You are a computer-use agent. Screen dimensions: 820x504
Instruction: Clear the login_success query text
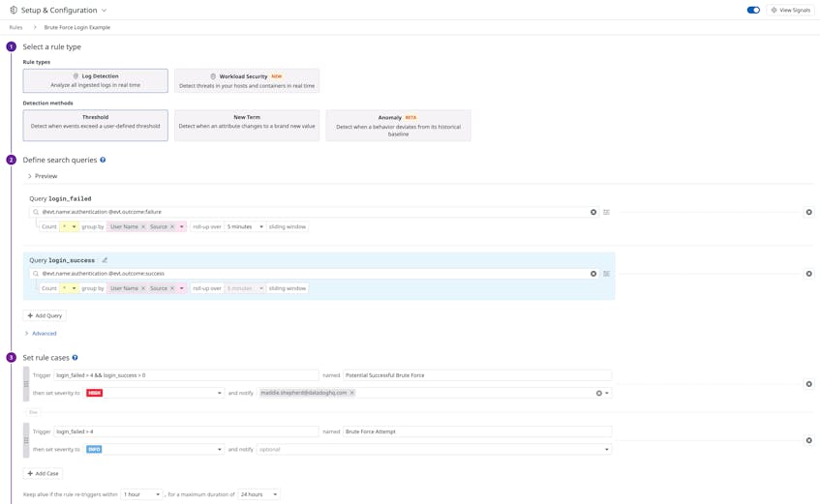(x=593, y=274)
